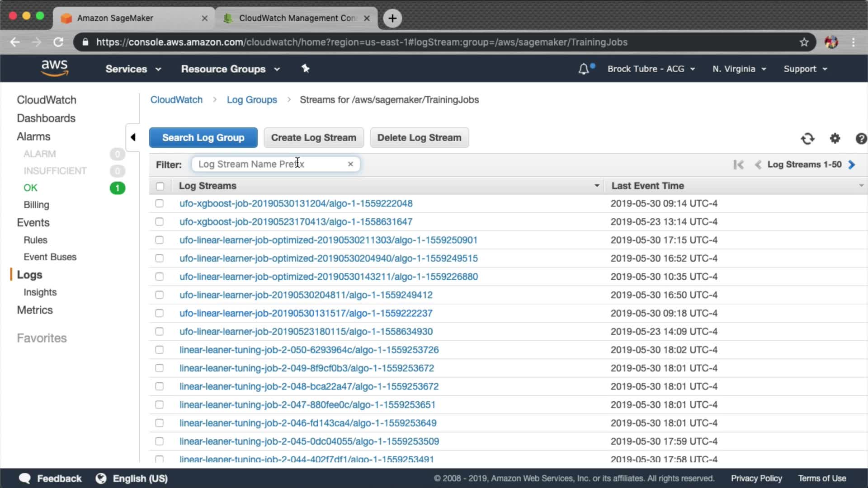Open the Services dropdown menu
Image resolution: width=868 pixels, height=488 pixels.
coord(133,69)
